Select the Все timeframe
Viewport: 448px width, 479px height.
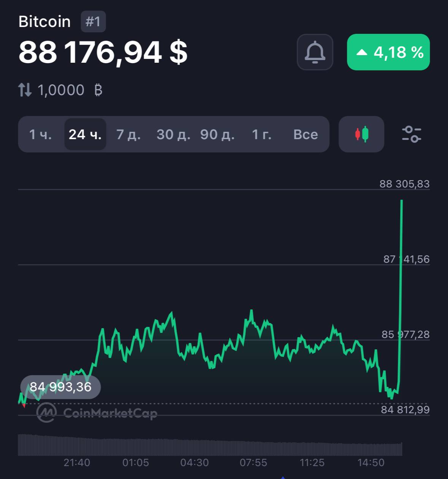click(x=305, y=134)
